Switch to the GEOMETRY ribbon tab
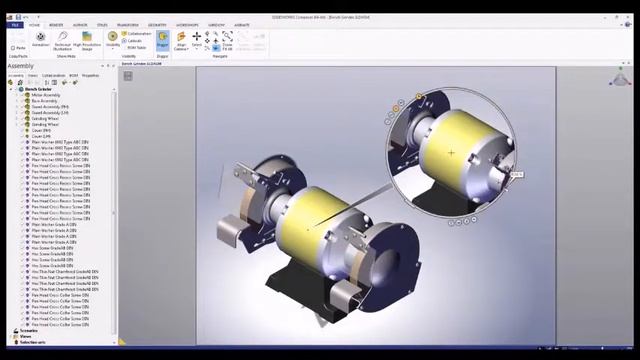 pyautogui.click(x=157, y=25)
